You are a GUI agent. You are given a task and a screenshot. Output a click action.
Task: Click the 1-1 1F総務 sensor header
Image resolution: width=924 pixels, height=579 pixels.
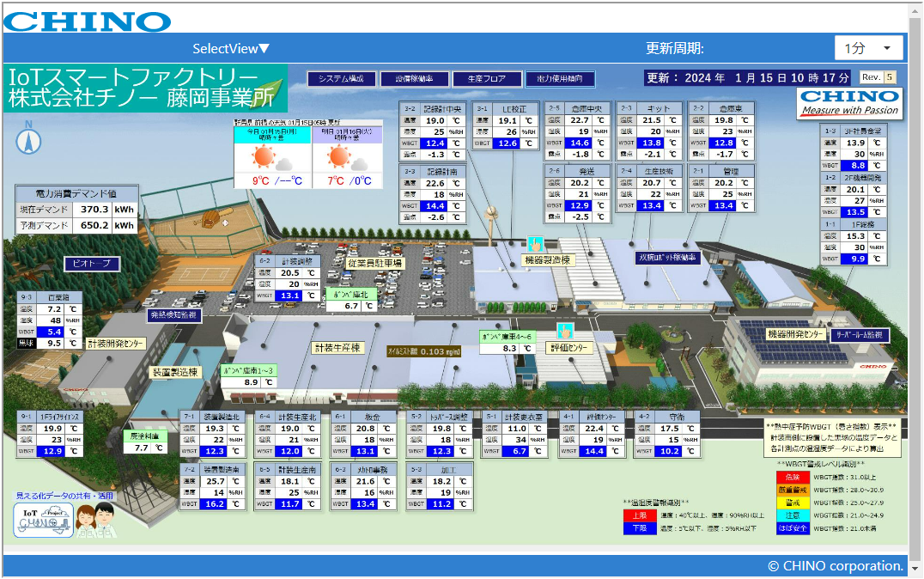(854, 225)
